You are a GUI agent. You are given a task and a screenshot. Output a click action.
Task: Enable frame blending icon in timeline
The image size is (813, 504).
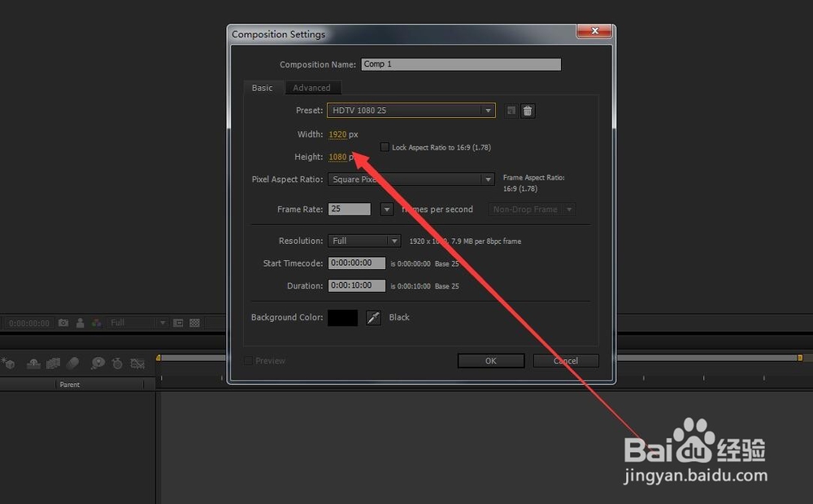[53, 363]
